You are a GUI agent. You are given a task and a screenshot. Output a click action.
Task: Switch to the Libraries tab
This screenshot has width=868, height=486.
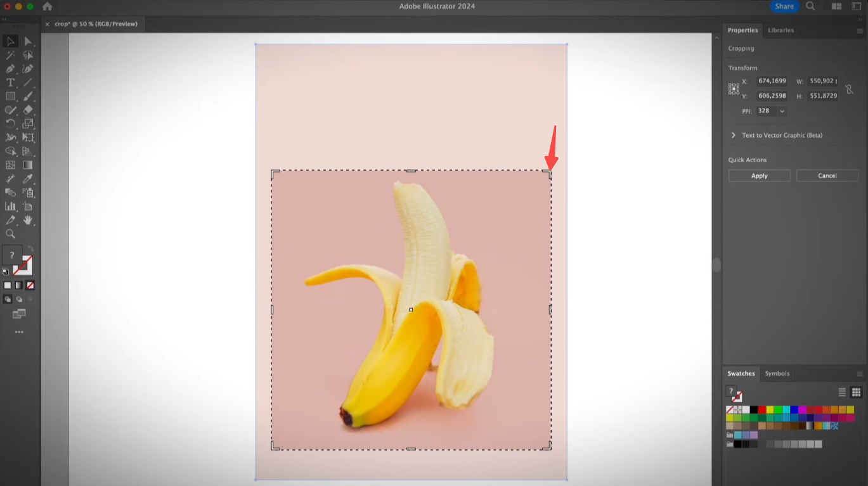[781, 30]
